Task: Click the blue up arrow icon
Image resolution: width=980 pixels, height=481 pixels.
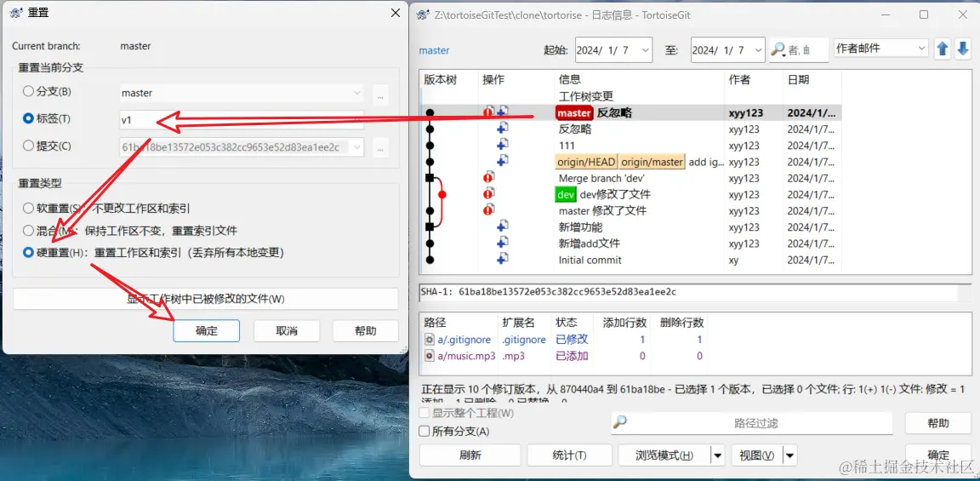Action: pyautogui.click(x=942, y=49)
